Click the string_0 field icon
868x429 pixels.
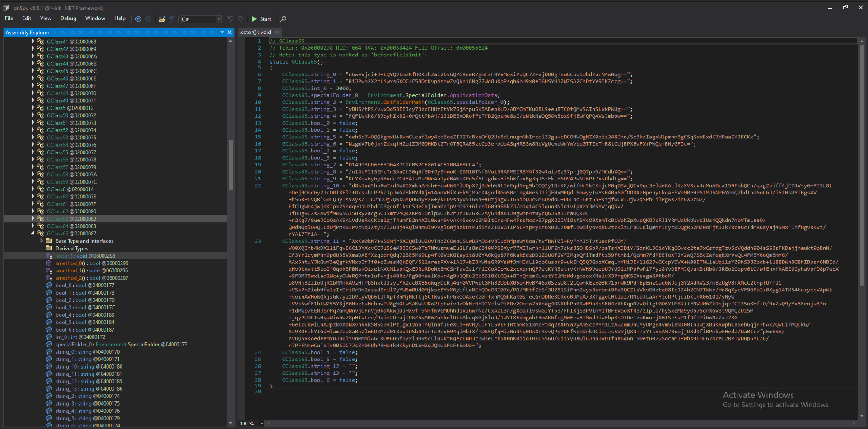49,352
